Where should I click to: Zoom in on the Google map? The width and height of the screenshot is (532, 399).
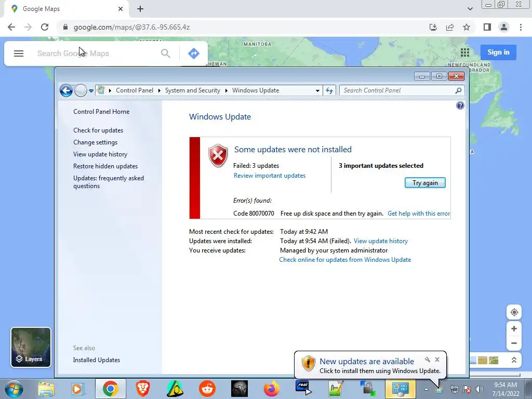coord(514,329)
